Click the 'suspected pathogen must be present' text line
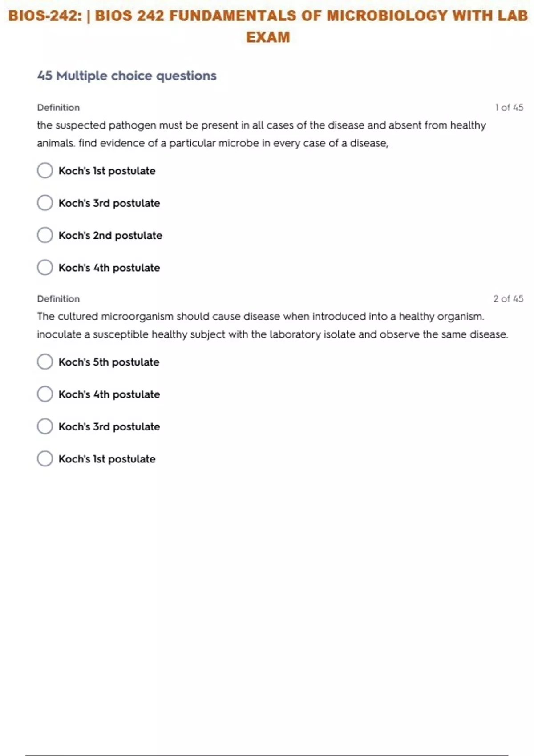 [261, 125]
